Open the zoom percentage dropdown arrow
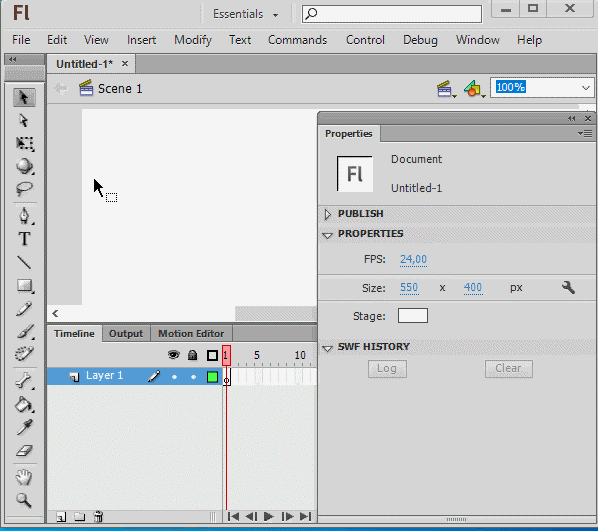Image resolution: width=598 pixels, height=531 pixels. point(586,88)
